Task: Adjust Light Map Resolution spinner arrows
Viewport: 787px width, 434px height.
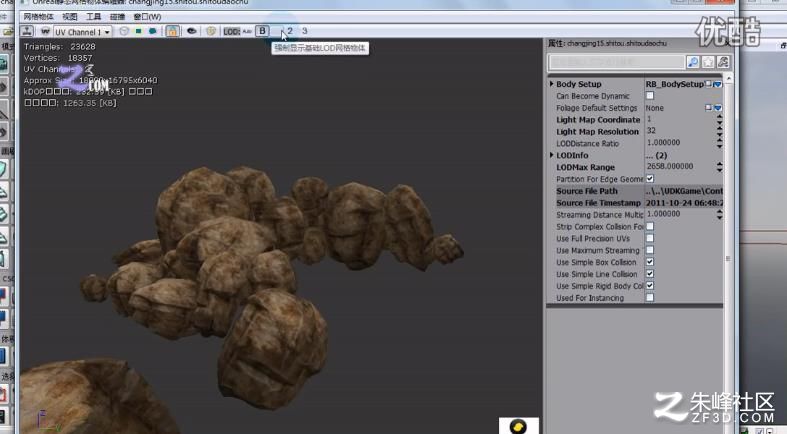Action: point(719,131)
